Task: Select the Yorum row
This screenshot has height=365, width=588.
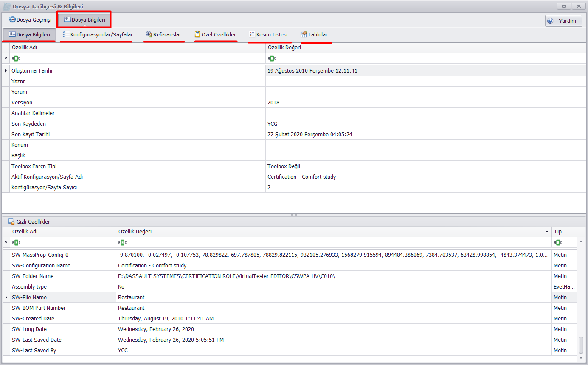Action: click(294, 92)
